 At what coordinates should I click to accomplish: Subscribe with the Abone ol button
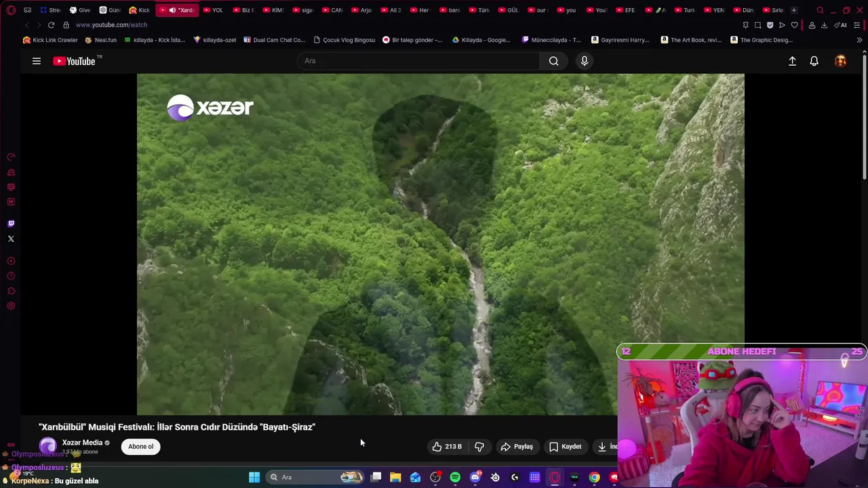[x=141, y=447]
